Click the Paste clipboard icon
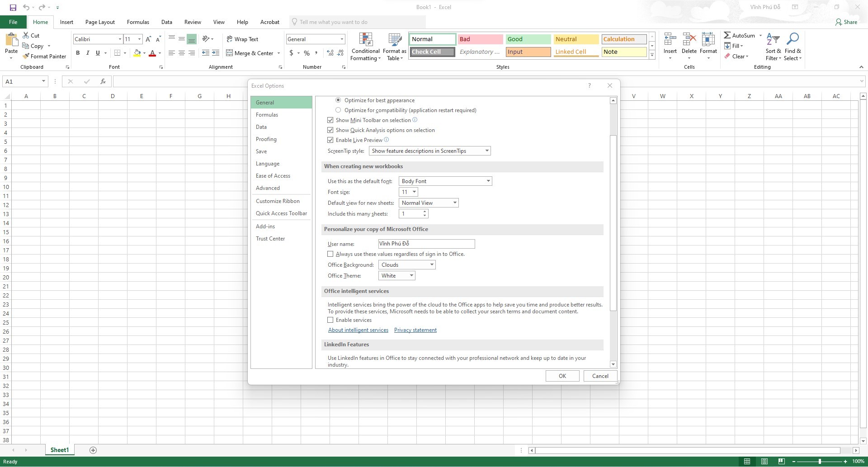Image resolution: width=868 pixels, height=467 pixels. click(11, 40)
